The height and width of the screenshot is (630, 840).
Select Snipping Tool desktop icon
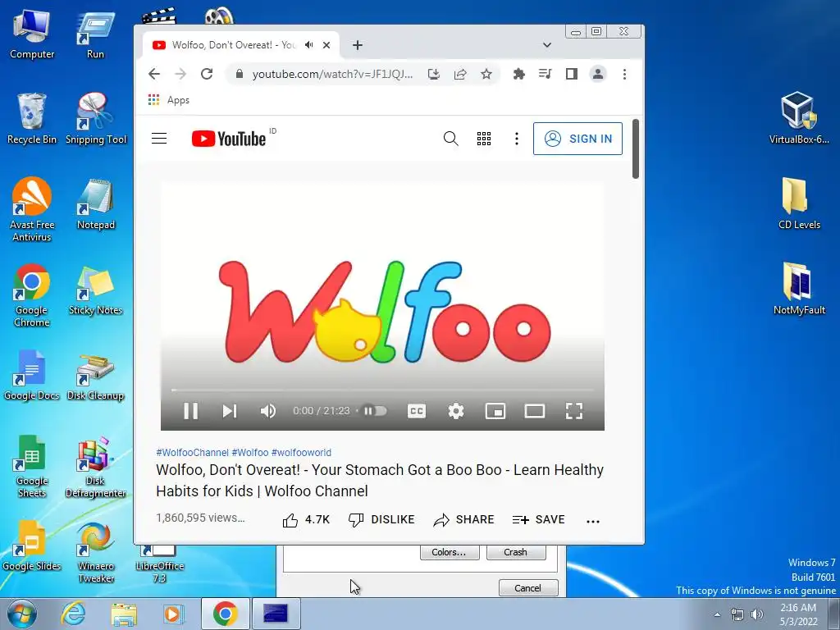pyautogui.click(x=96, y=118)
